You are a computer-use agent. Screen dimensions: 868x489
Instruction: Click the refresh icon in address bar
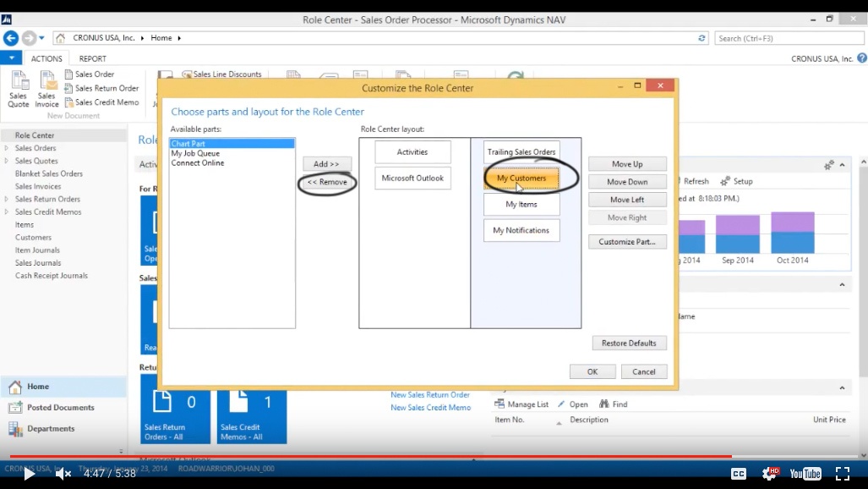[x=701, y=38]
